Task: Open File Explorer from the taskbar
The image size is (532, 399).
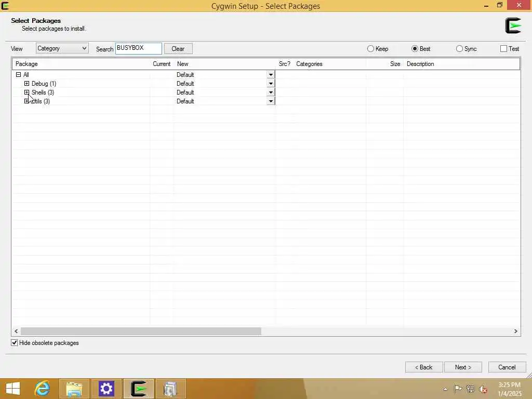Action: point(74,389)
